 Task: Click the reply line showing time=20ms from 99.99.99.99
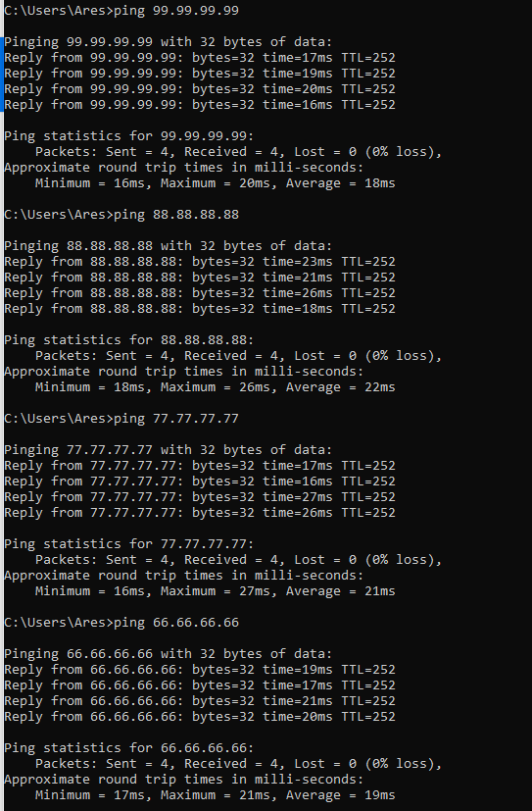coord(199,89)
